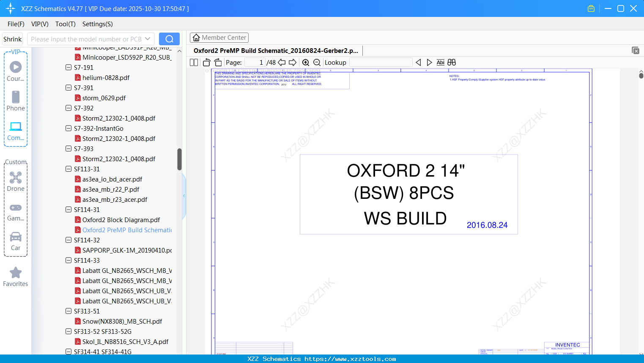Click the Shrink button
644x363 pixels.
coord(13,39)
